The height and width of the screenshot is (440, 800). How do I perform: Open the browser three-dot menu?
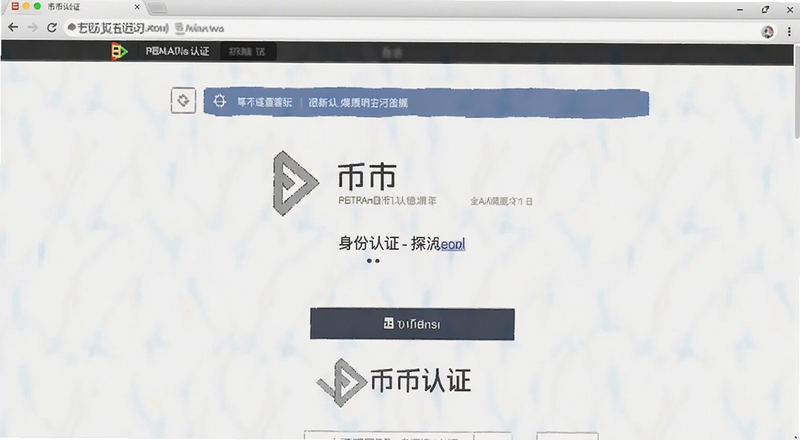(x=789, y=31)
